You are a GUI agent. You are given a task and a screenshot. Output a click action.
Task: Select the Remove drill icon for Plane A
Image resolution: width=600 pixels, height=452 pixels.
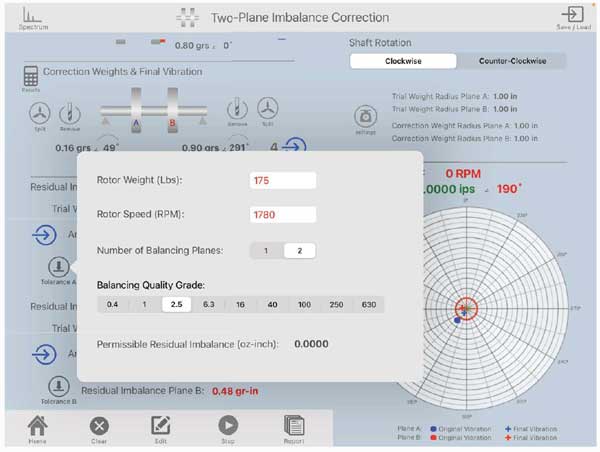click(x=69, y=114)
